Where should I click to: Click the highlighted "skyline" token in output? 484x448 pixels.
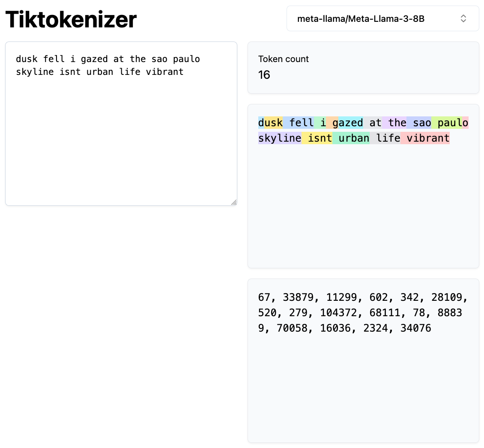pos(280,138)
